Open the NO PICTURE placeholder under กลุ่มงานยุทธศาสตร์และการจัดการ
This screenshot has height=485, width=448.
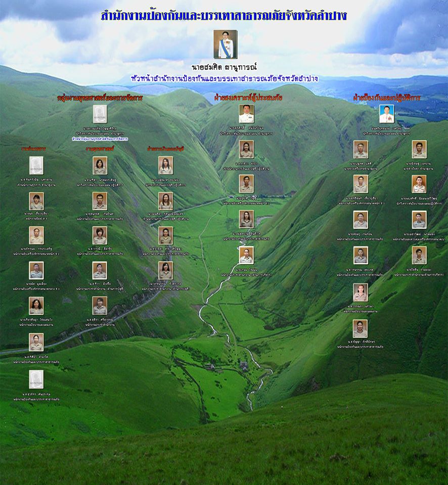tap(100, 114)
